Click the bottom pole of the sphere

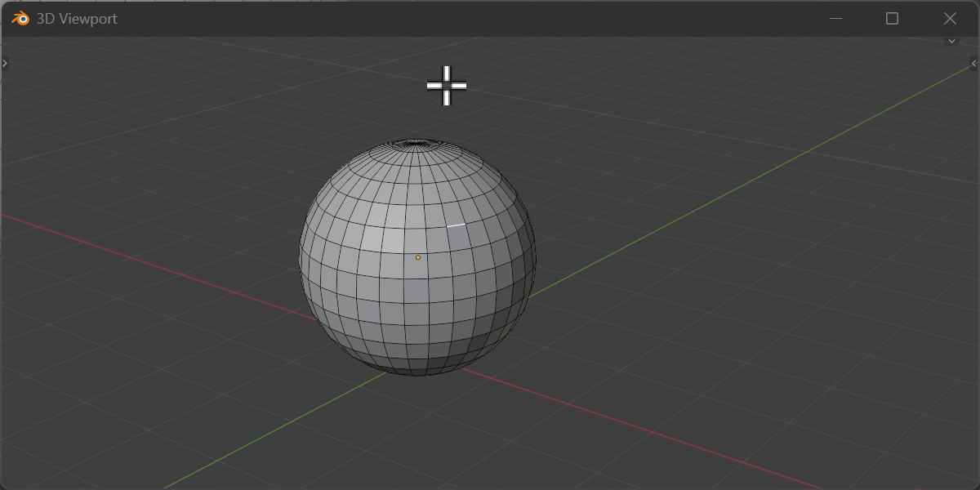pos(417,373)
